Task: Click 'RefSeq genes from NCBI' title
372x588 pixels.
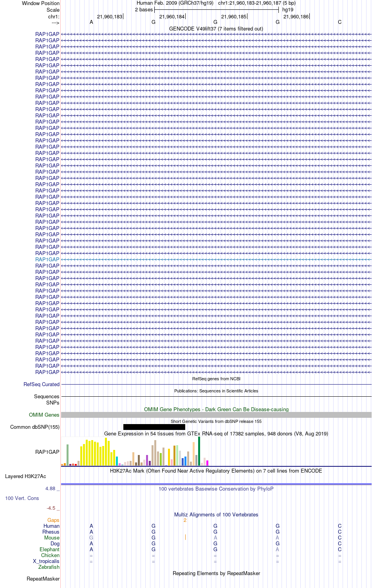Action: [216, 379]
